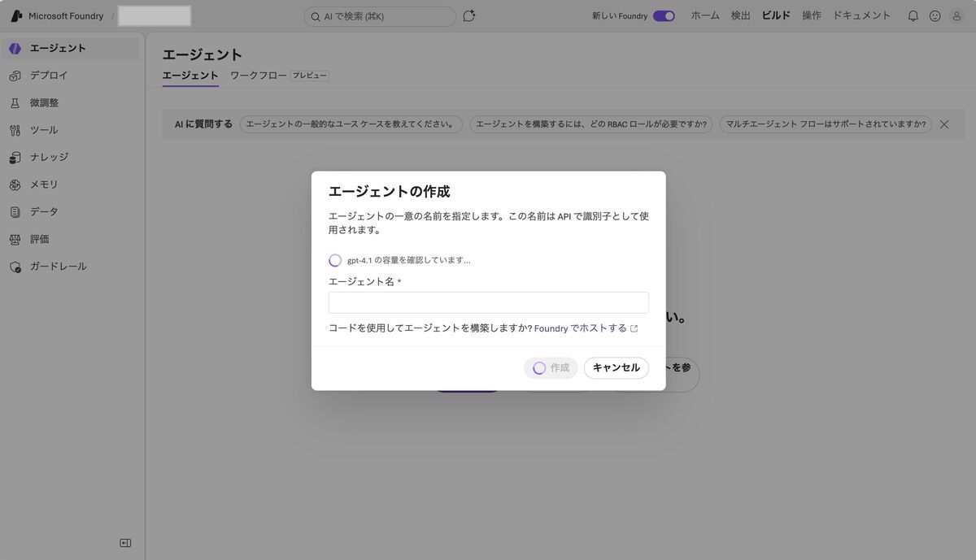Click the 作成 button in dialog
Viewport: 976px width, 560px height.
[x=551, y=368]
